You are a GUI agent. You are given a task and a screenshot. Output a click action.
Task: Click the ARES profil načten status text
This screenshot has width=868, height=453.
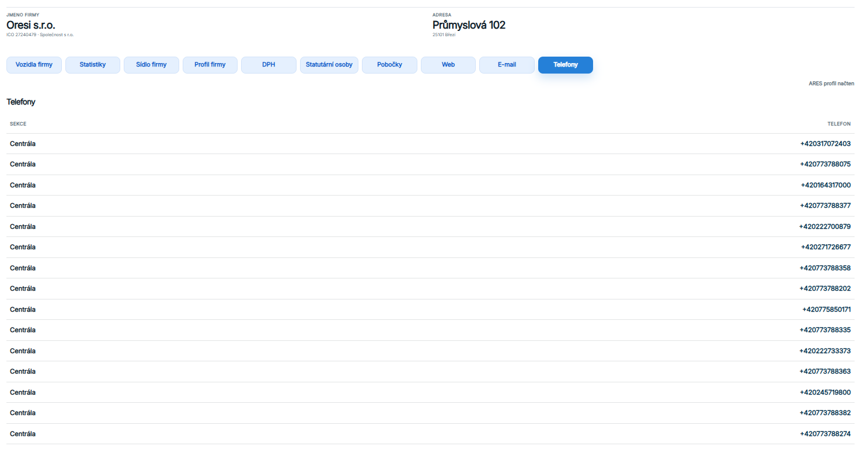(x=831, y=83)
